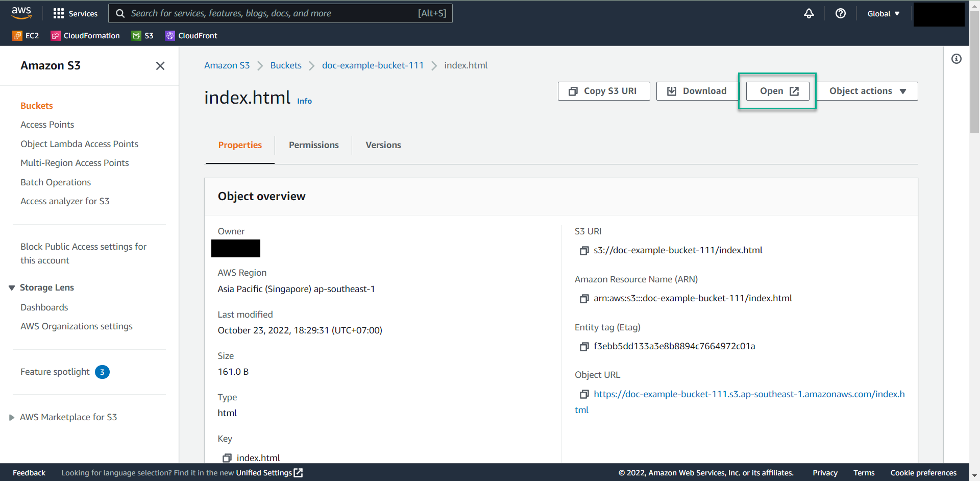The image size is (980, 481).
Task: Copy the Entity tag Etag value
Action: coord(584,347)
